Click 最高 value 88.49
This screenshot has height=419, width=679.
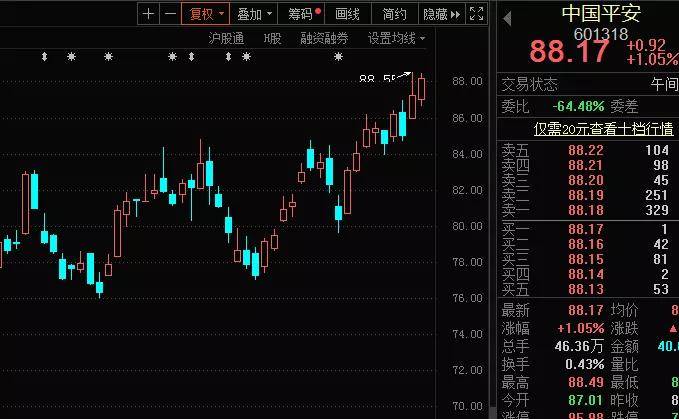pos(585,382)
